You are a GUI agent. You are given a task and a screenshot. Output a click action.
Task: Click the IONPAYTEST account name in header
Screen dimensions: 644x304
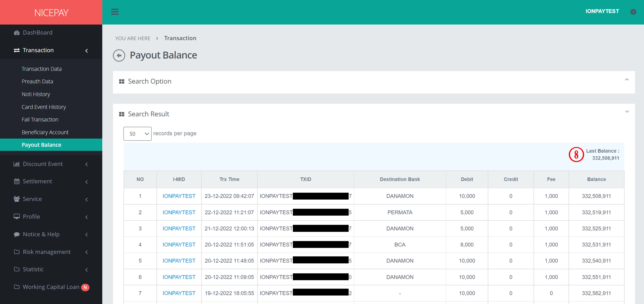602,11
